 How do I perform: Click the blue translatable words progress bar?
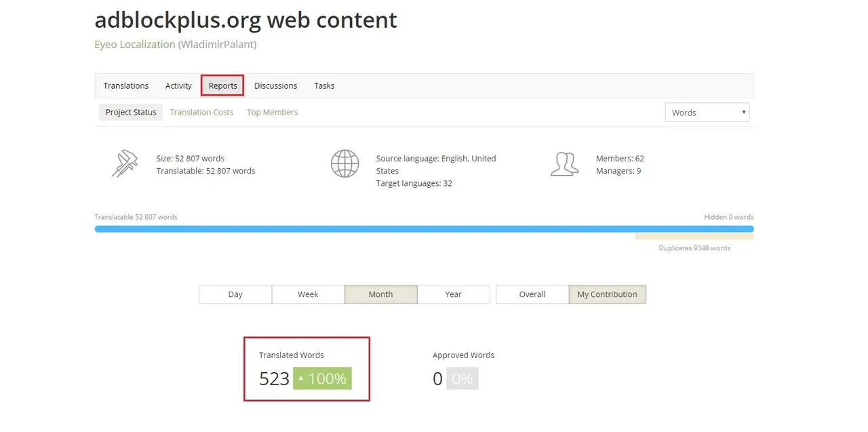coord(424,229)
